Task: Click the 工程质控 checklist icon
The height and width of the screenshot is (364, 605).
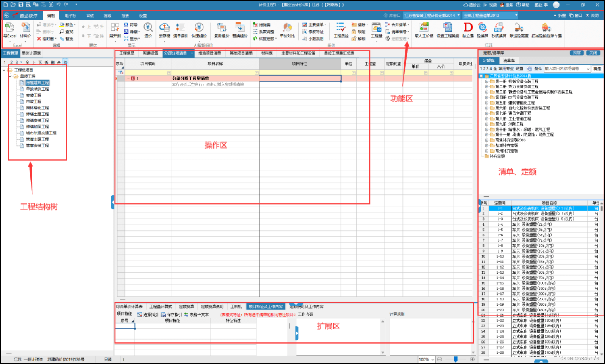Action: 341,28
